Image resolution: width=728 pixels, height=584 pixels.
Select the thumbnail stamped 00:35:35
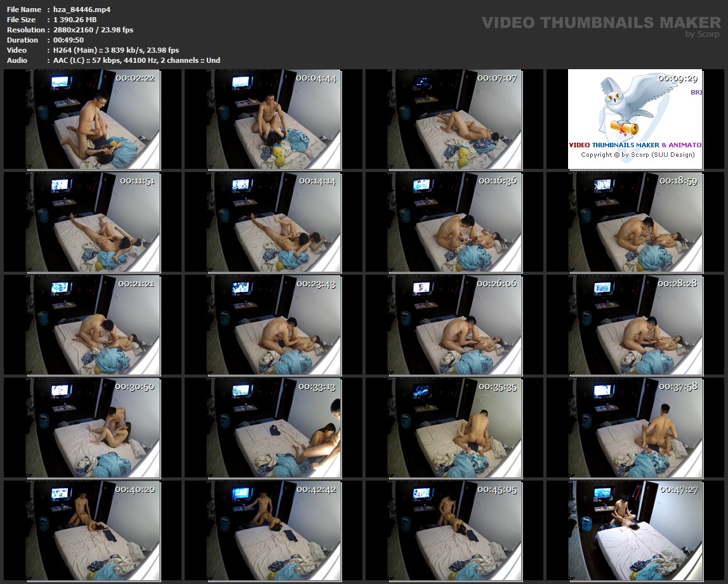point(454,428)
